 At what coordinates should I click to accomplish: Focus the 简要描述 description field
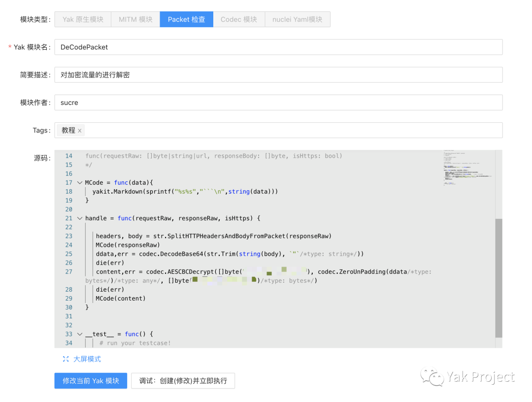click(x=278, y=75)
